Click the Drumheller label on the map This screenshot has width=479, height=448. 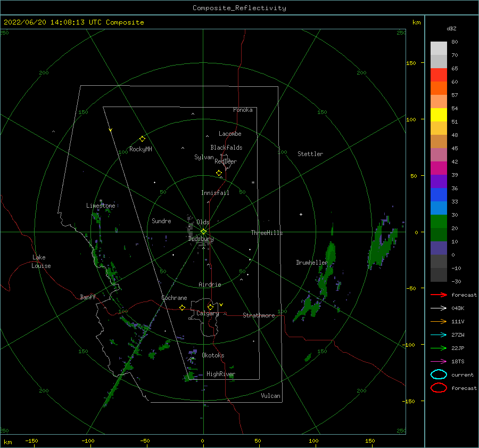[x=311, y=263]
